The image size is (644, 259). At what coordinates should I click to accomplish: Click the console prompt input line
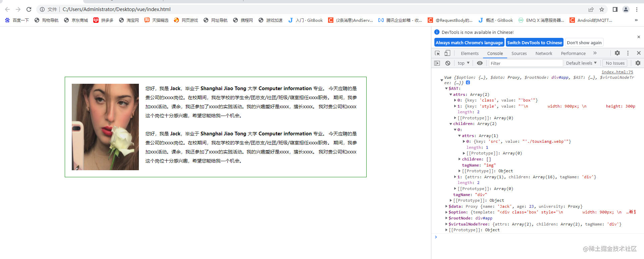pos(540,237)
